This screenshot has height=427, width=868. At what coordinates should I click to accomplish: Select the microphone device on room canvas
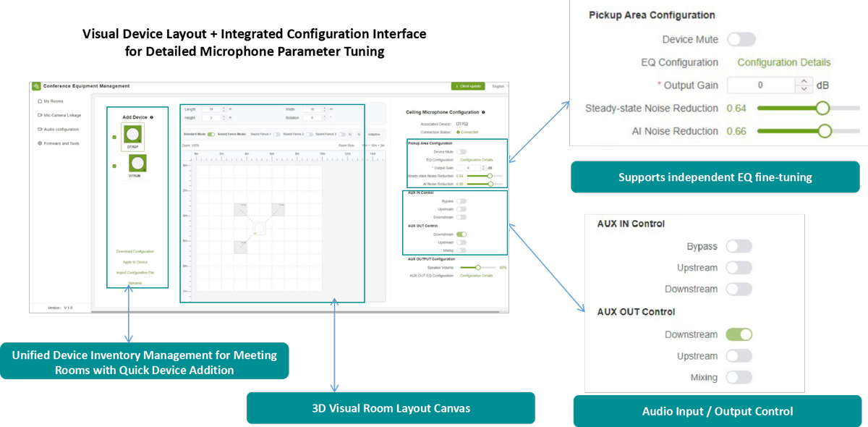point(259,229)
